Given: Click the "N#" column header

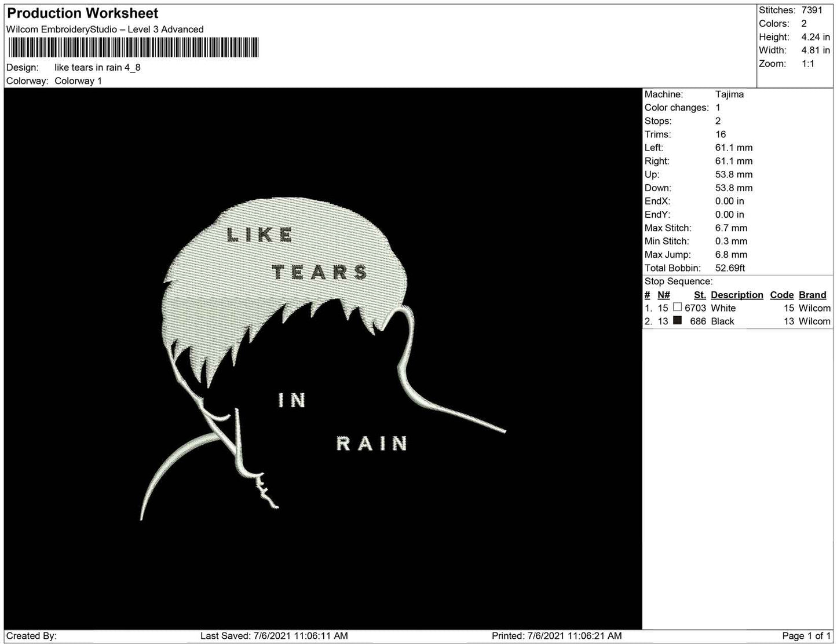Looking at the screenshot, I should pyautogui.click(x=664, y=295).
